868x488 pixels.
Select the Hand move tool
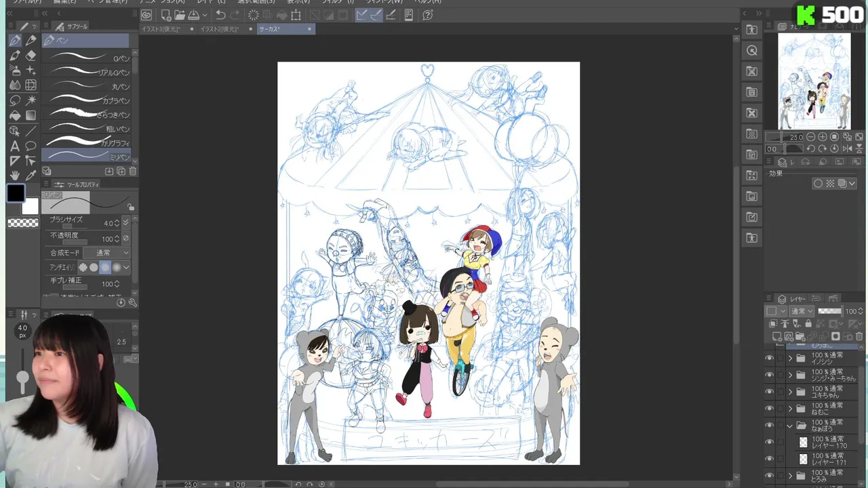(x=15, y=176)
